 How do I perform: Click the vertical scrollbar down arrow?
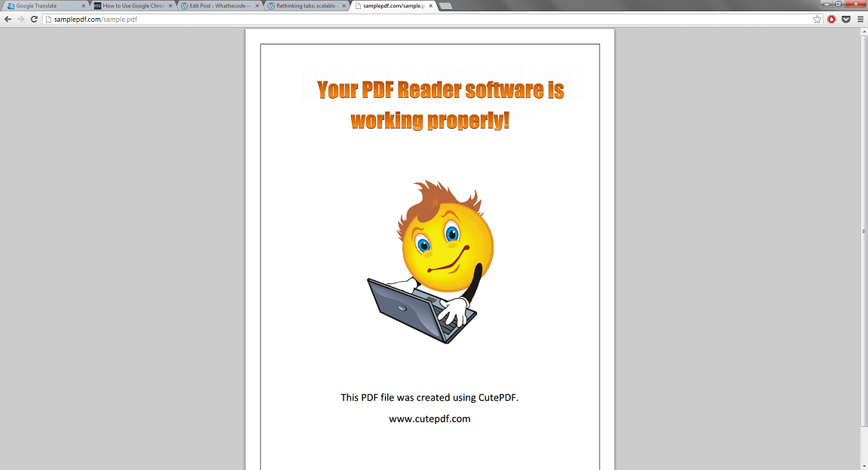[863, 465]
